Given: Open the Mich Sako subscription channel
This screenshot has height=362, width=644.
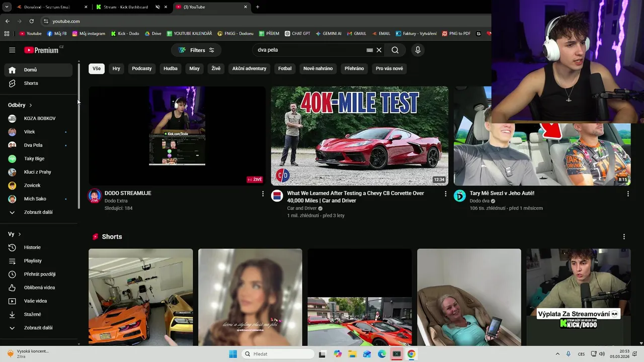Looking at the screenshot, I should 38,199.
